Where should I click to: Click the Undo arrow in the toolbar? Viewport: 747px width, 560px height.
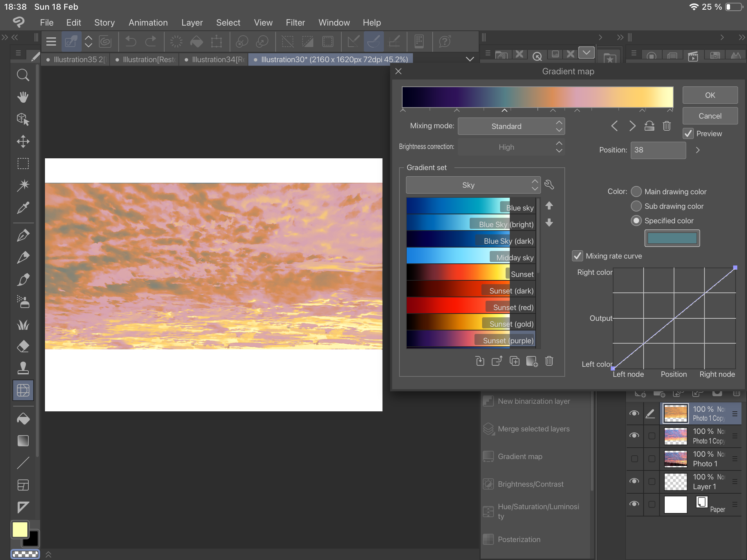(x=130, y=41)
